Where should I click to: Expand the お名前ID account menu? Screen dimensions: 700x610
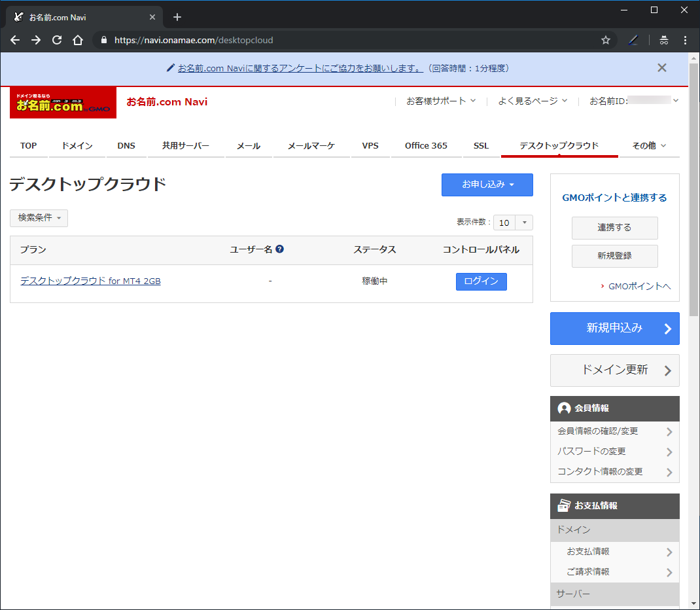point(634,101)
